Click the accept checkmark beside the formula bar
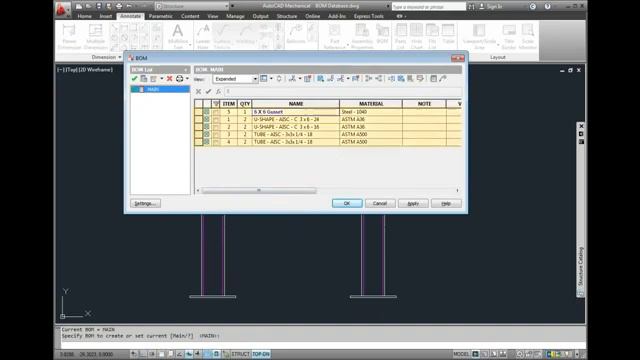Viewport: 640px width, 360px height. 208,92
